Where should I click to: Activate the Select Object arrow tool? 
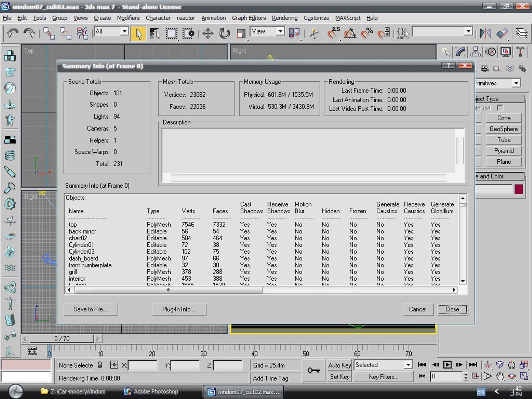(x=139, y=34)
